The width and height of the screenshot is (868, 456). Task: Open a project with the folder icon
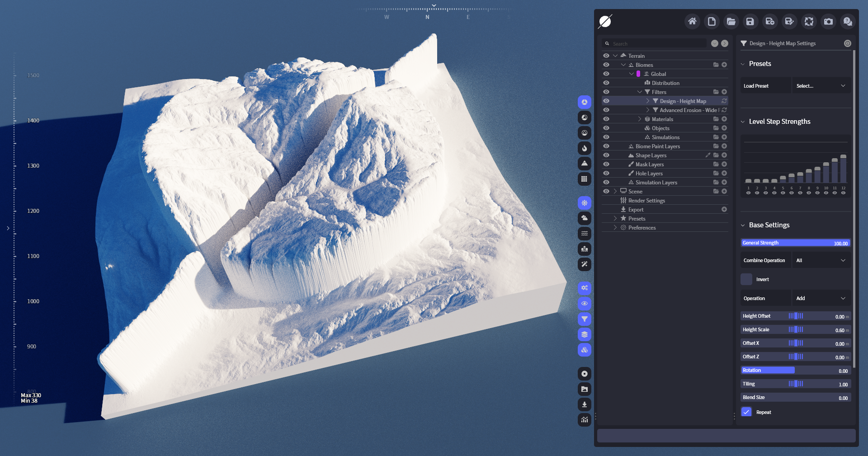[731, 21]
